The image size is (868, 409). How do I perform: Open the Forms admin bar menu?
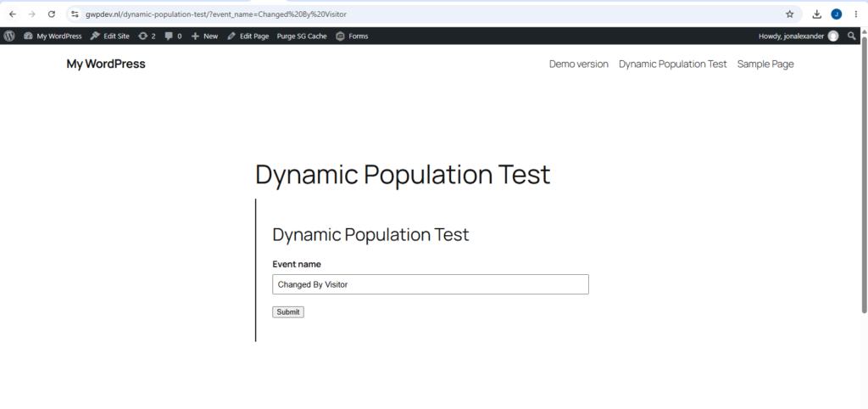(352, 36)
